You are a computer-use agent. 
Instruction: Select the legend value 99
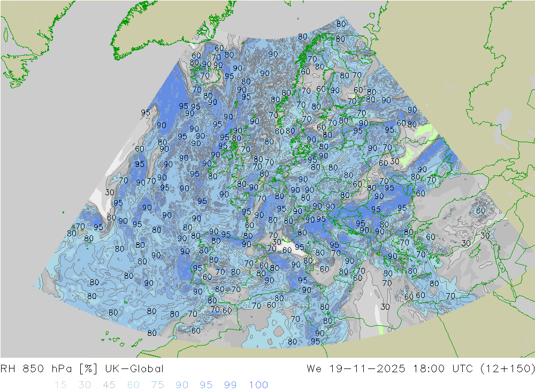coord(230,385)
